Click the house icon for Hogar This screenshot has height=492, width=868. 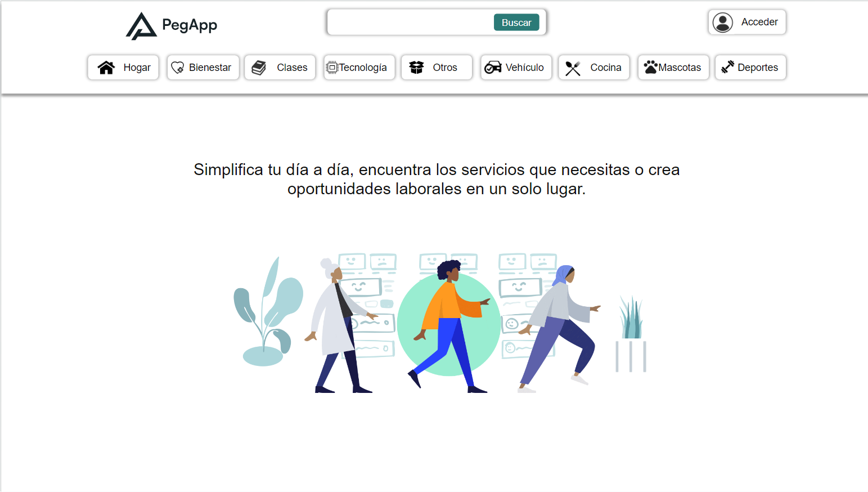(106, 68)
